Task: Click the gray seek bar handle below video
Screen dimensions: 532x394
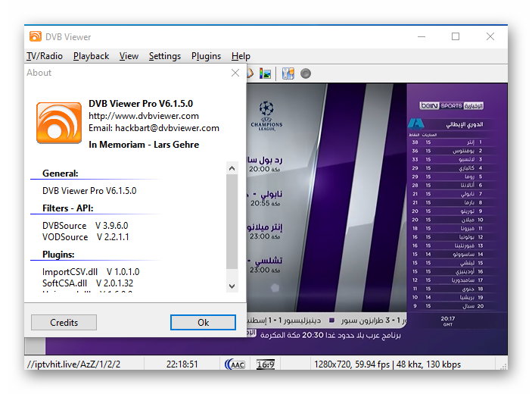Action: tap(35, 346)
